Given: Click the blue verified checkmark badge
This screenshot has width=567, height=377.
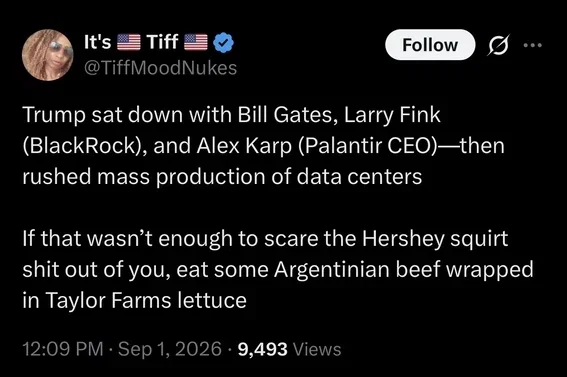Looking at the screenshot, I should tap(223, 42).
